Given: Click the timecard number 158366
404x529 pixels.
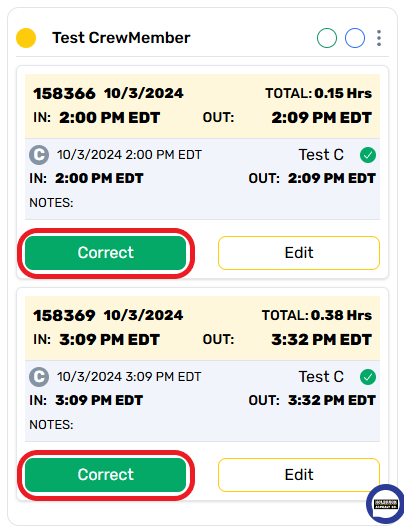Looking at the screenshot, I should (64, 93).
